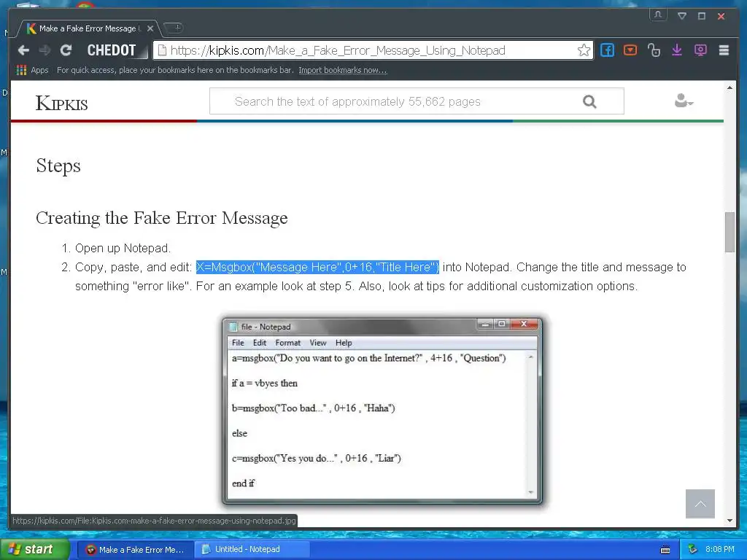Click the Open up Notepad step text
The image size is (747, 560).
[x=123, y=248]
